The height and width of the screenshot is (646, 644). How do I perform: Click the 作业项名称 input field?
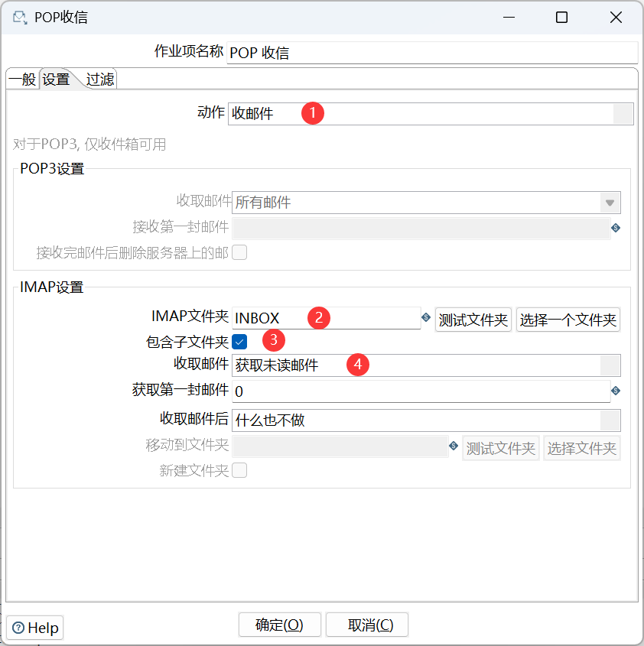click(432, 53)
